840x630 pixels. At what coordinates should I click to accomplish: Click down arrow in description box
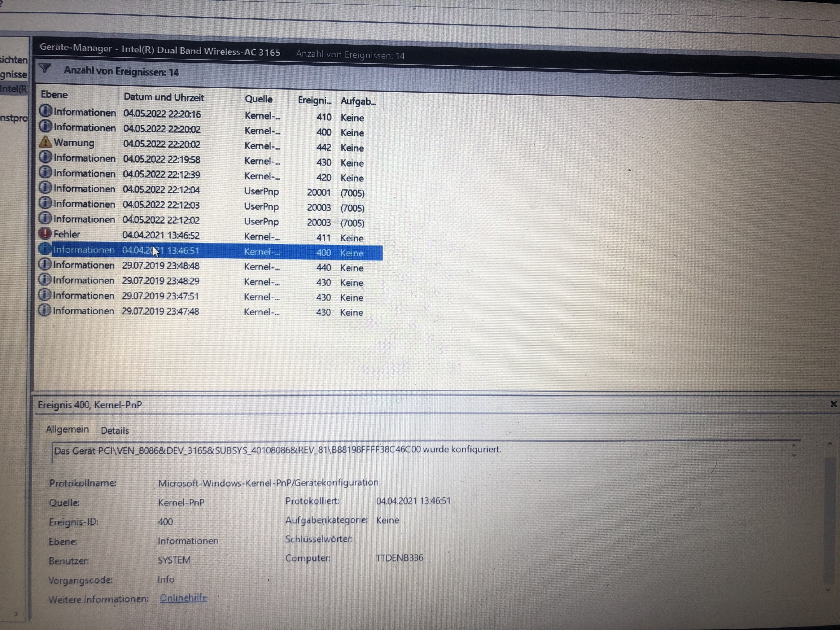[794, 455]
